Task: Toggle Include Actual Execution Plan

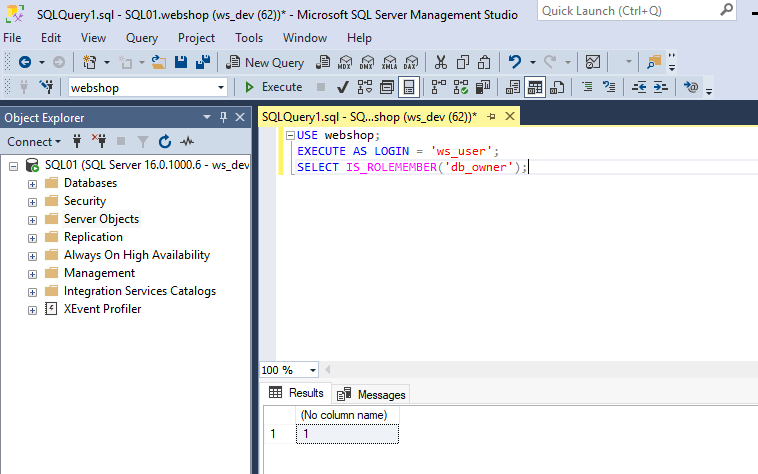Action: tap(438, 87)
